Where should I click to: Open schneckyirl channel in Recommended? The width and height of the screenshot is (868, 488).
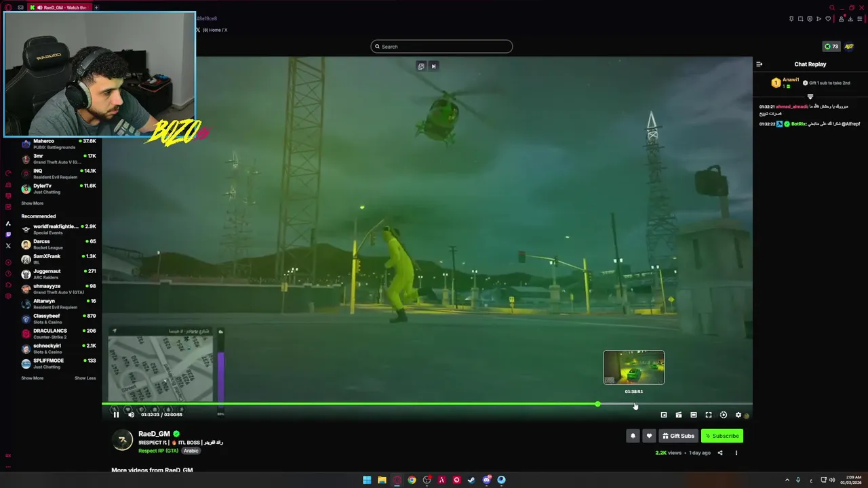coord(59,348)
